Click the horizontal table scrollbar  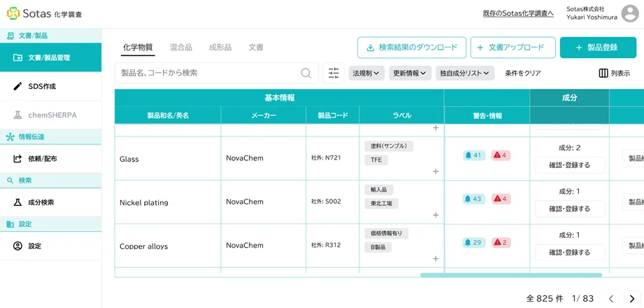(511, 274)
